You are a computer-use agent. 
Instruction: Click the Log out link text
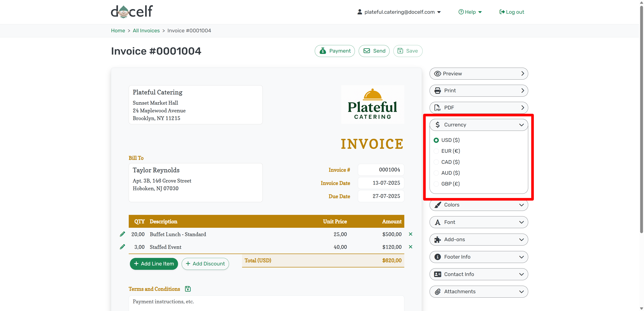pyautogui.click(x=515, y=12)
